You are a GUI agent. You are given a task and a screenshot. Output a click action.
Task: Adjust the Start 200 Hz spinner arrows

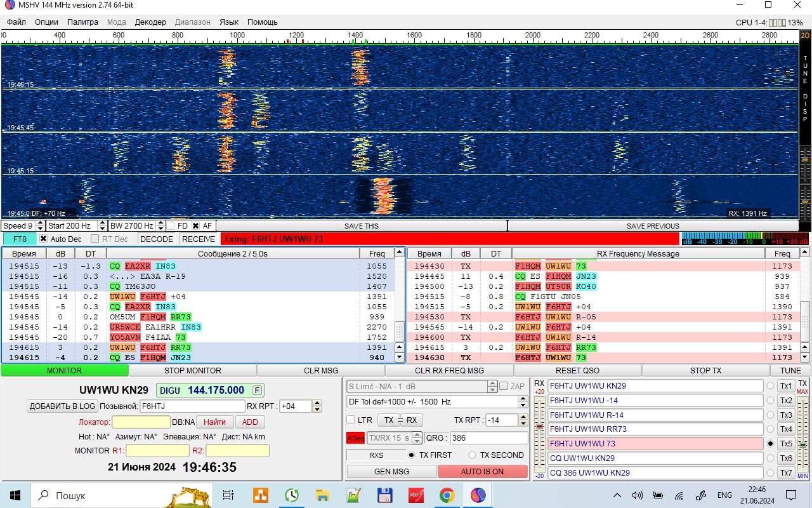coord(102,225)
